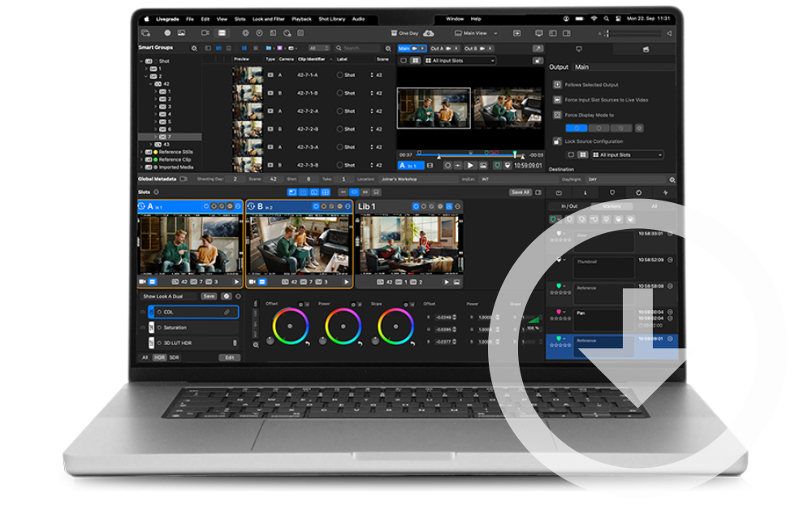
Task: Click the Edit button below the look nodes
Action: [229, 357]
